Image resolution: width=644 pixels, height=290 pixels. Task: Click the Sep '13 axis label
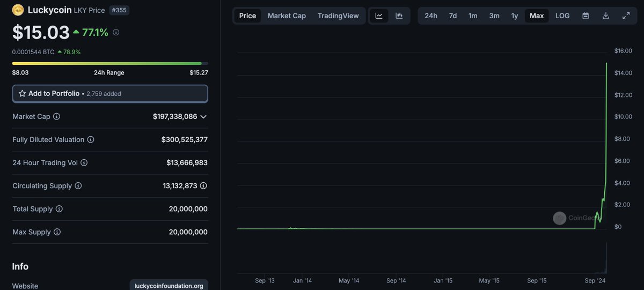[265, 280]
